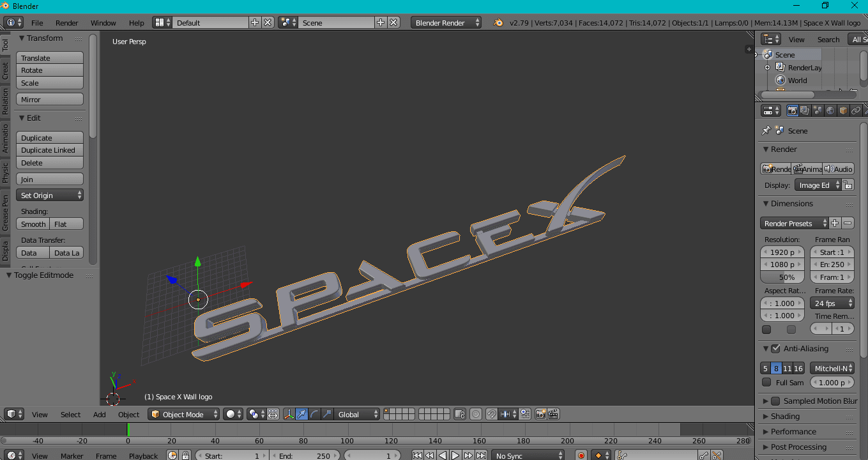Open the 24 fps frame rate dropdown
The image size is (868, 460).
832,303
